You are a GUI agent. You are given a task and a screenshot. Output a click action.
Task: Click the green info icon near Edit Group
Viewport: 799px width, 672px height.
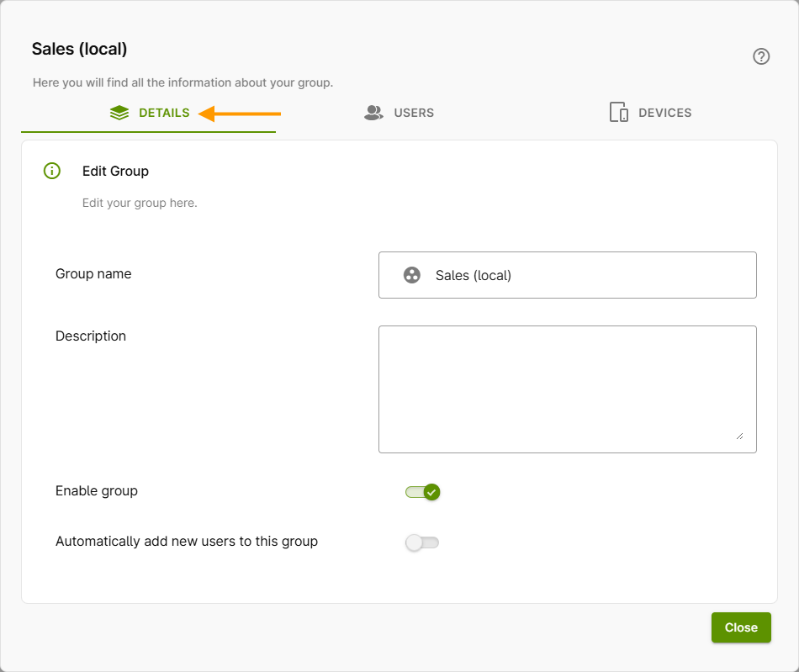[51, 171]
